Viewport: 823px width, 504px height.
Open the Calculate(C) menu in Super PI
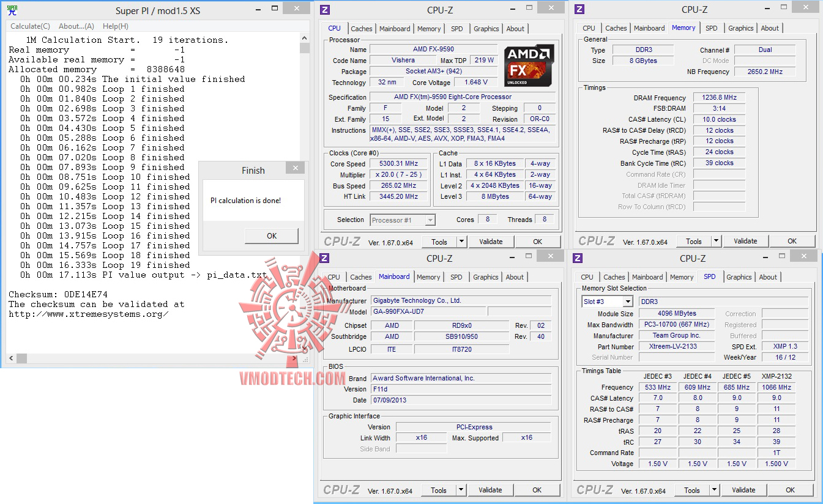[30, 26]
